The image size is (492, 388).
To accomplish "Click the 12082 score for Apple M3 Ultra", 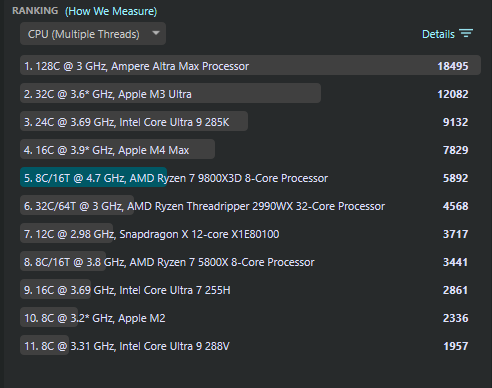I will click(x=453, y=94).
